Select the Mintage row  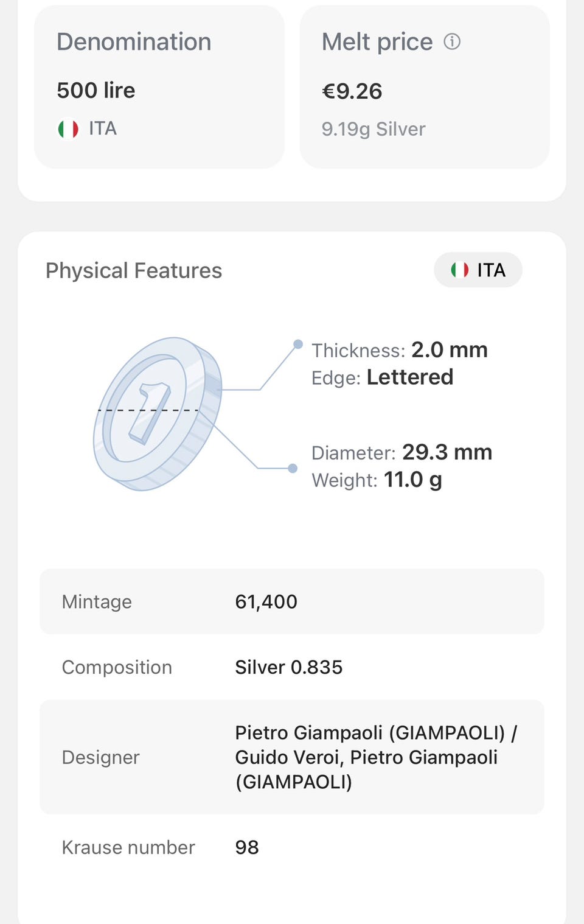292,601
